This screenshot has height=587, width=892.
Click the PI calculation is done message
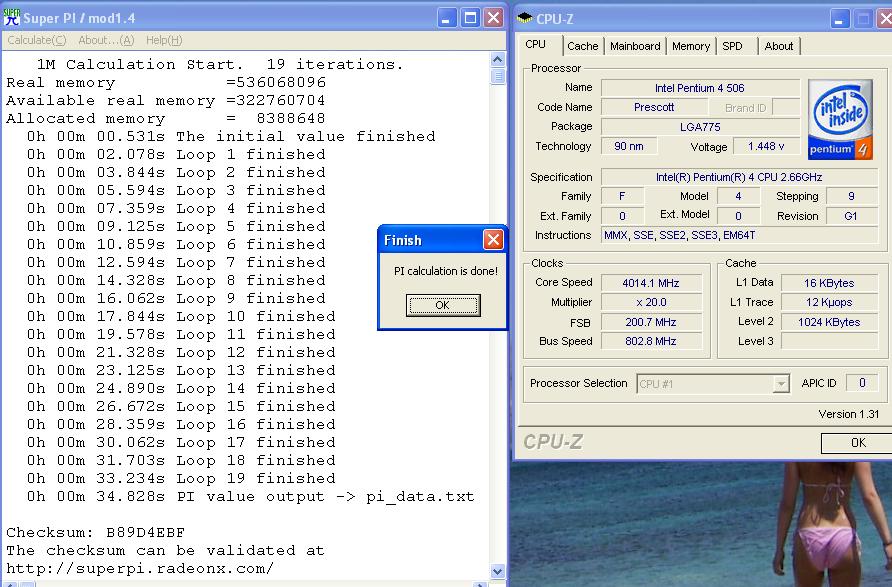coord(445,271)
